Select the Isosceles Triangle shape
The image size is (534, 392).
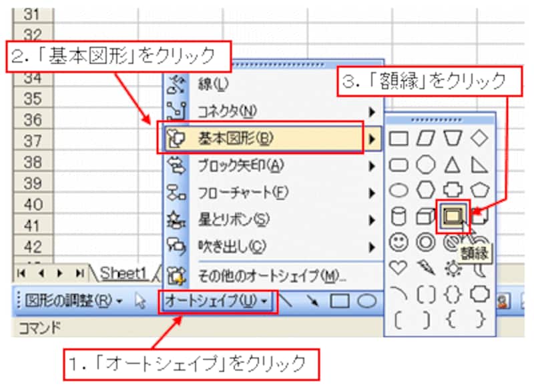pos(453,165)
